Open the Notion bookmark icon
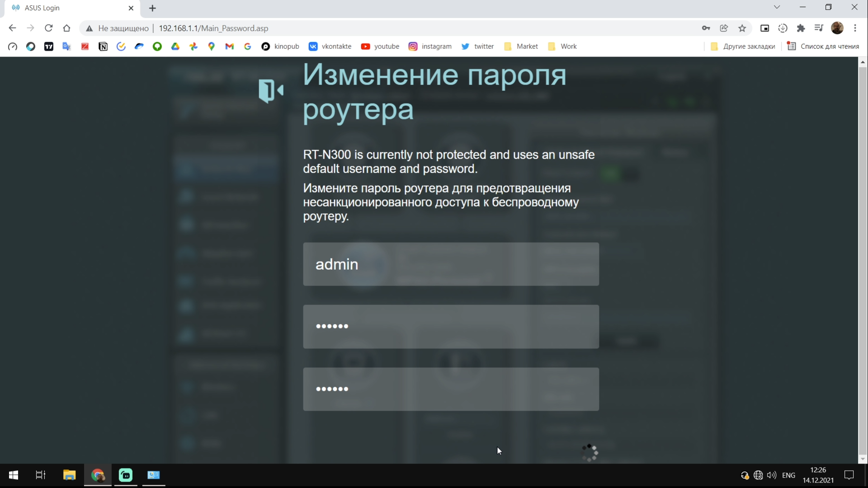 (103, 46)
